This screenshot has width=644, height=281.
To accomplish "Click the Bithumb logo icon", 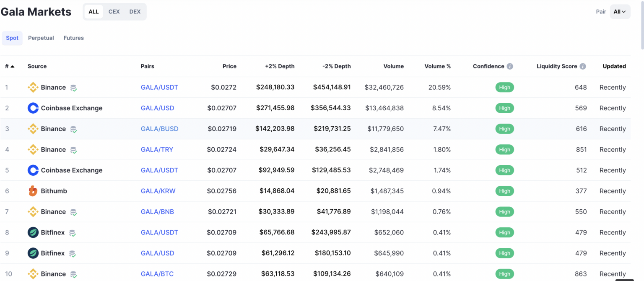I will 33,191.
